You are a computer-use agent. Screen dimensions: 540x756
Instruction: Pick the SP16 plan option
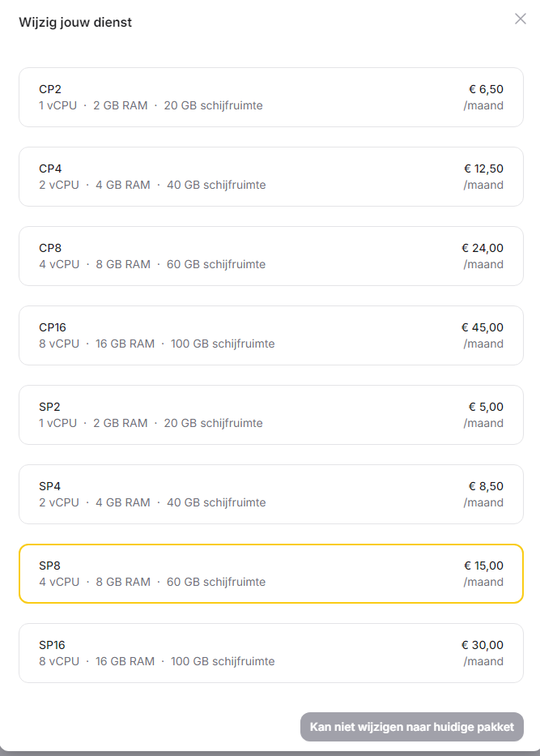coord(270,653)
